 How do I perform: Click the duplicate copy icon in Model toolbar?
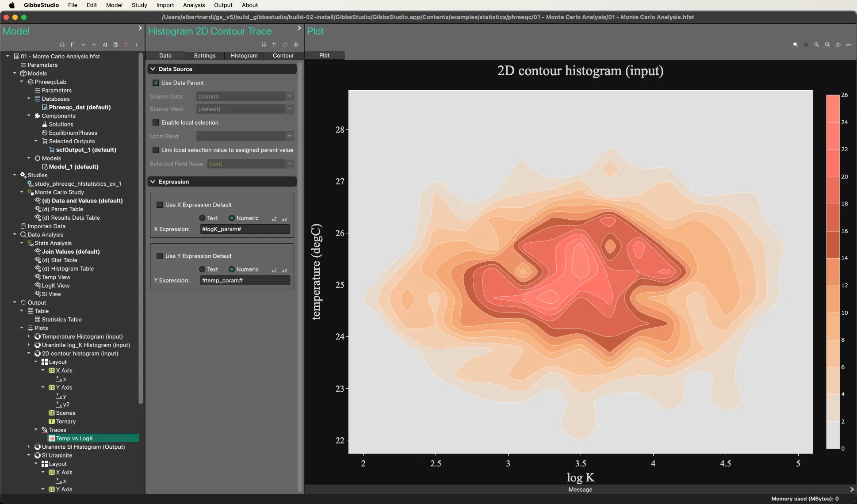tap(115, 45)
